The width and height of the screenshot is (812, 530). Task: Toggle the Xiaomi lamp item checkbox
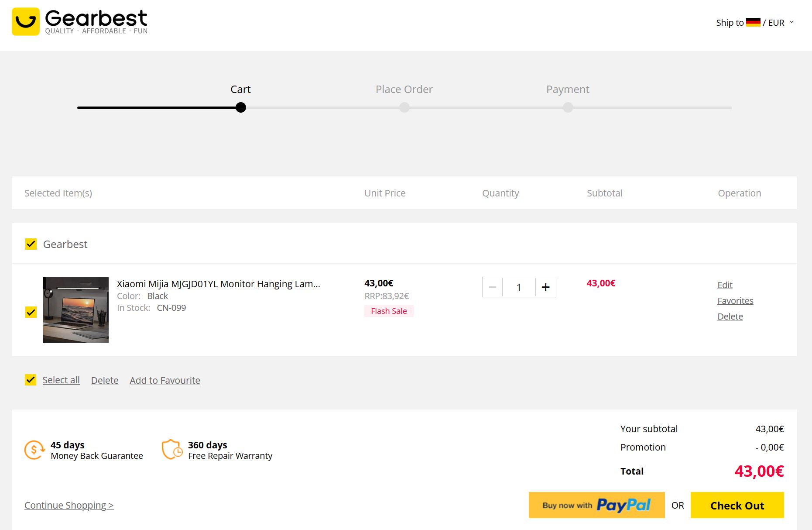[x=31, y=312]
